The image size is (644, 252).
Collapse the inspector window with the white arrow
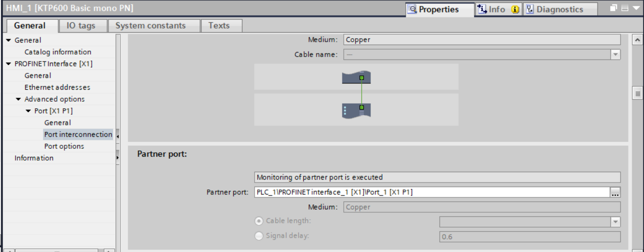(x=636, y=8)
